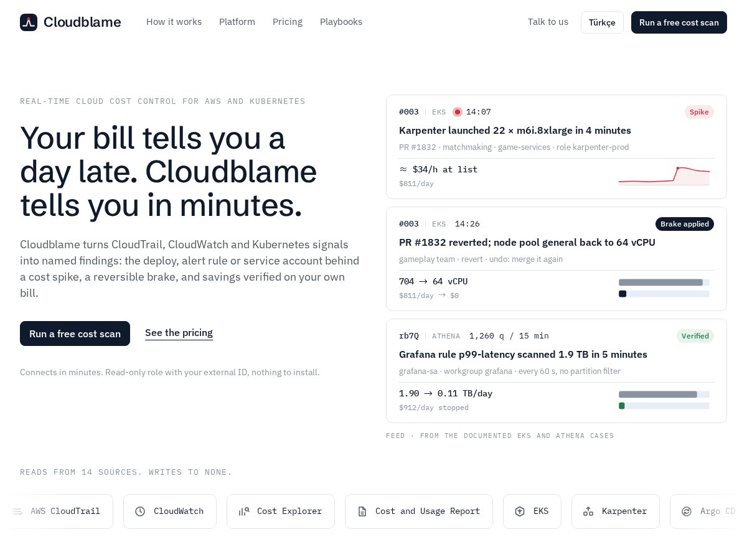This screenshot has height=560, width=747.
Task: Click the Connects in minutes note
Action: pyautogui.click(x=170, y=372)
